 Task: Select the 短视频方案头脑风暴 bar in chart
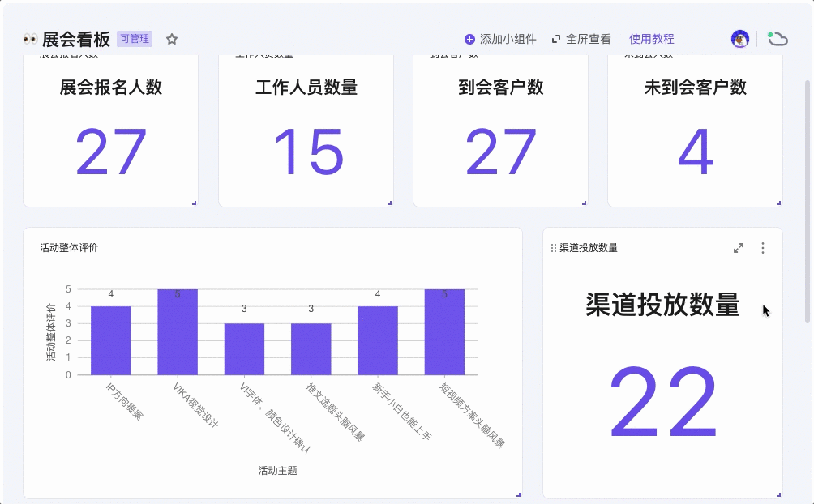pos(444,331)
